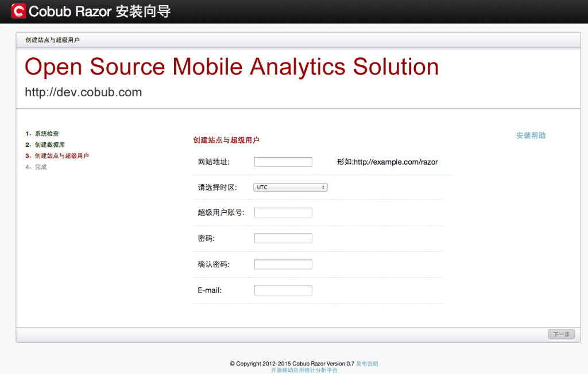588x374 pixels.
Task: Click the 创建站点与超级用户 panel header text
Action: pos(52,40)
